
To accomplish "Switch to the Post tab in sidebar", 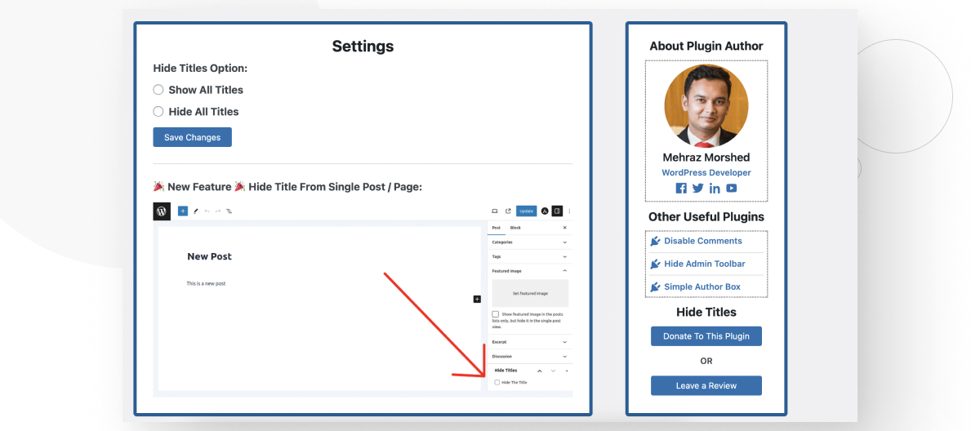I will click(497, 228).
